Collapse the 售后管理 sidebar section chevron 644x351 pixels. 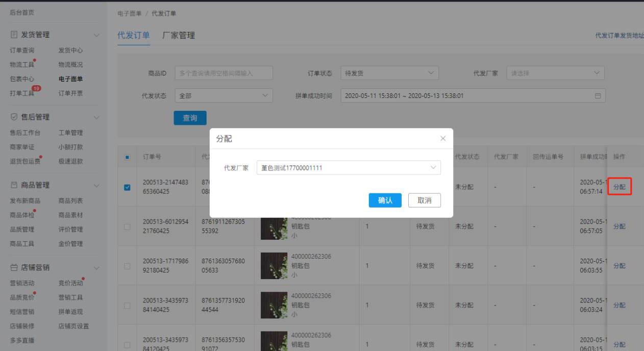[x=96, y=117]
